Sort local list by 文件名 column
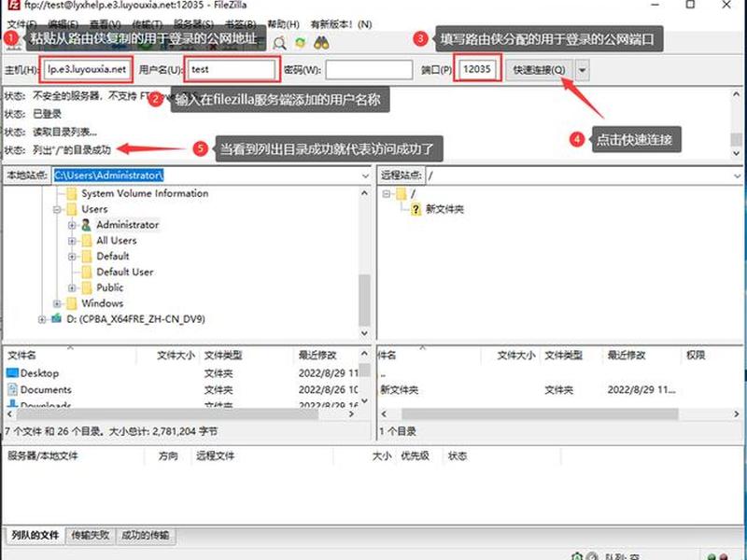Image resolution: width=747 pixels, height=560 pixels. coord(70,356)
